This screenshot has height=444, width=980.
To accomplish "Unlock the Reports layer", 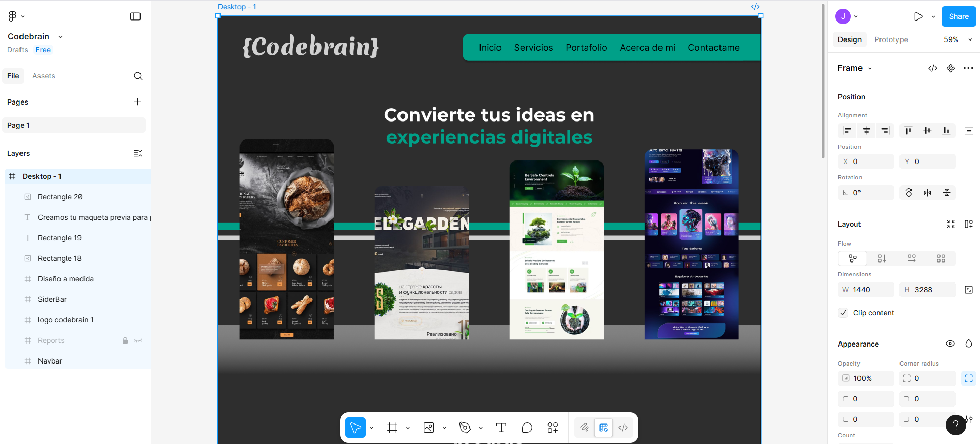I will coord(125,340).
